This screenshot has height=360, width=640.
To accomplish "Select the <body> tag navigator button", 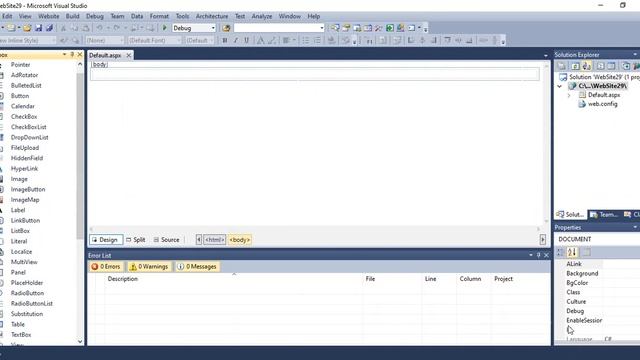I will tap(240, 240).
